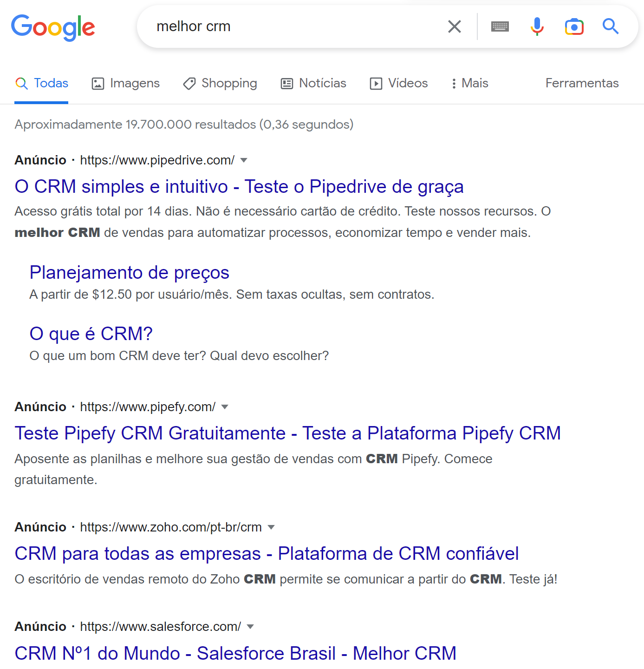Open the Mais menu label
Image resolution: width=644 pixels, height=669 pixels.
click(x=475, y=83)
